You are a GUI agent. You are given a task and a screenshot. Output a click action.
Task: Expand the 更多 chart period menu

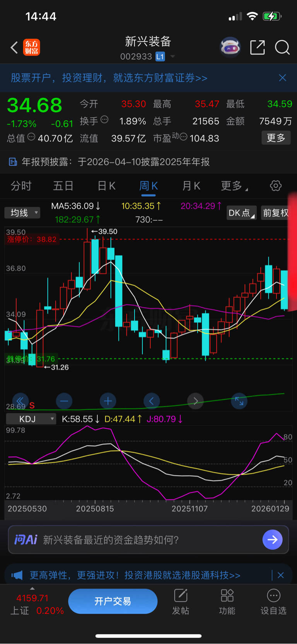[234, 186]
